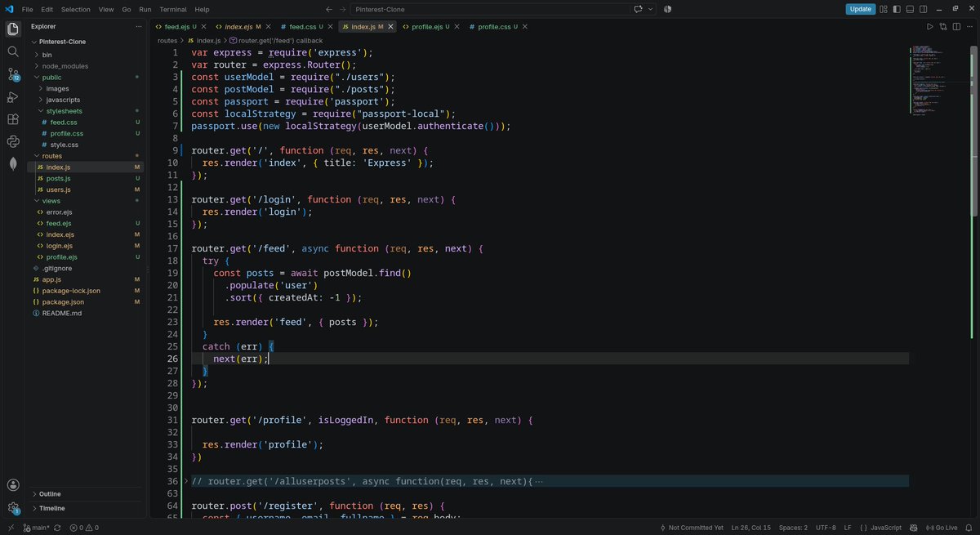Click the half-circle icon beside chat
This screenshot has height=535, width=980.
click(x=666, y=9)
